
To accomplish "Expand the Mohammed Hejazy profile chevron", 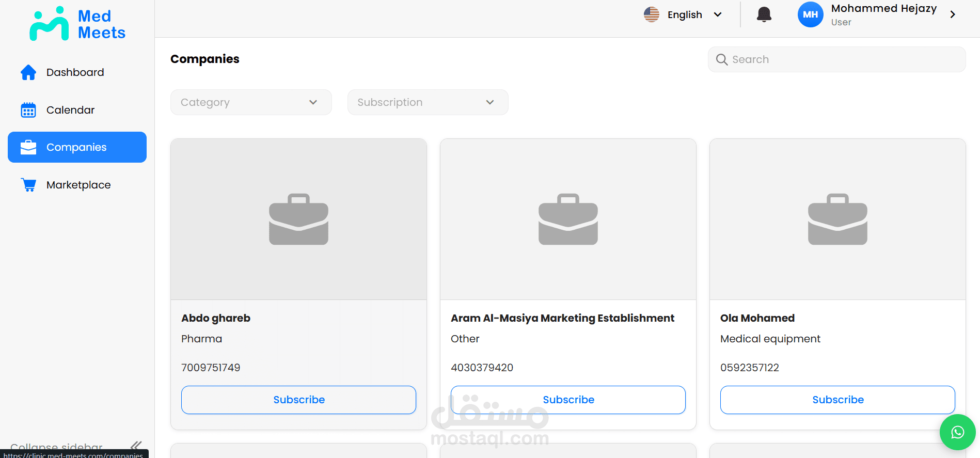I will pos(953,14).
